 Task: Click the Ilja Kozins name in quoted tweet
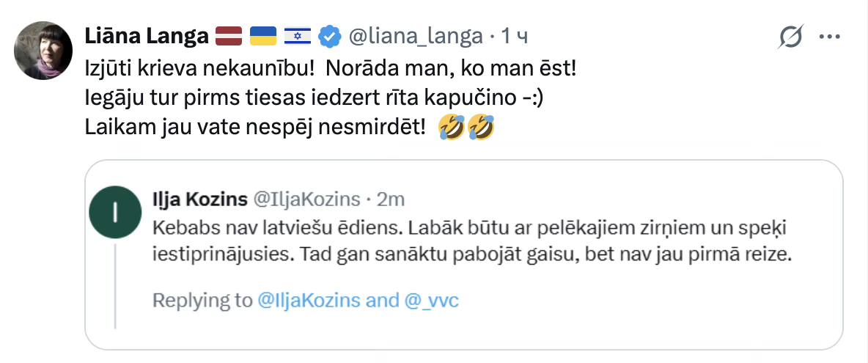(199, 199)
